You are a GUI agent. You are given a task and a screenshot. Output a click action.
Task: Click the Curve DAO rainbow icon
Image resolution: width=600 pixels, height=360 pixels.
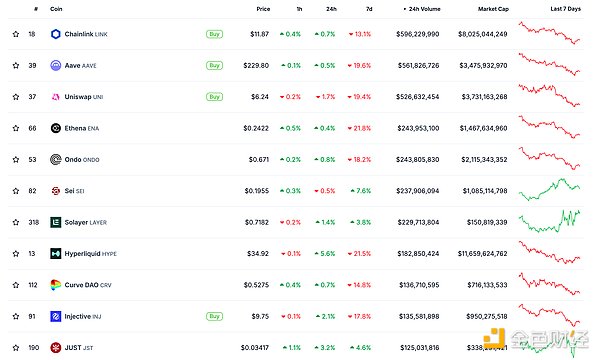click(55, 285)
